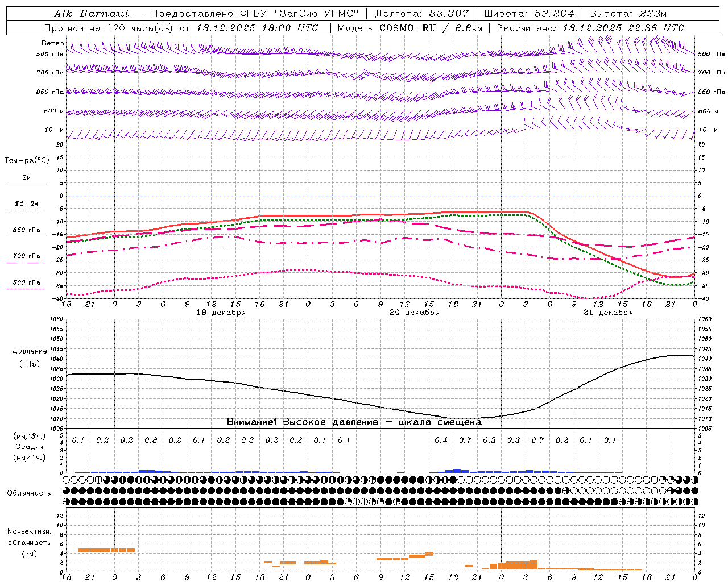The image size is (728, 582).
Task: Select the "Широта: 53.264" latitude text
Action: click(x=530, y=14)
